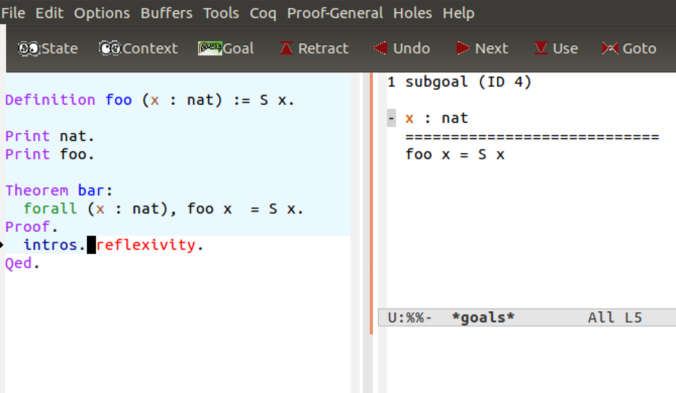Open the Coq menu
Image resolution: width=676 pixels, height=393 pixels.
click(263, 13)
